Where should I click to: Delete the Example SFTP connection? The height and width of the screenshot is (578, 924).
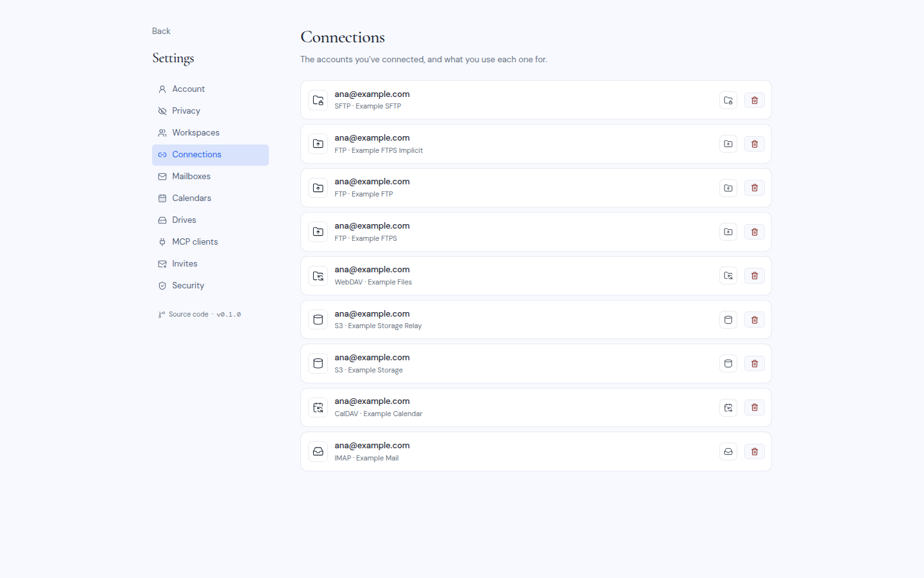click(755, 100)
